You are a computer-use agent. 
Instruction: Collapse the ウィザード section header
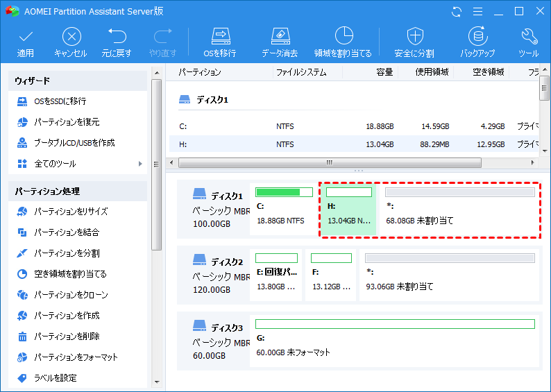pos(78,80)
